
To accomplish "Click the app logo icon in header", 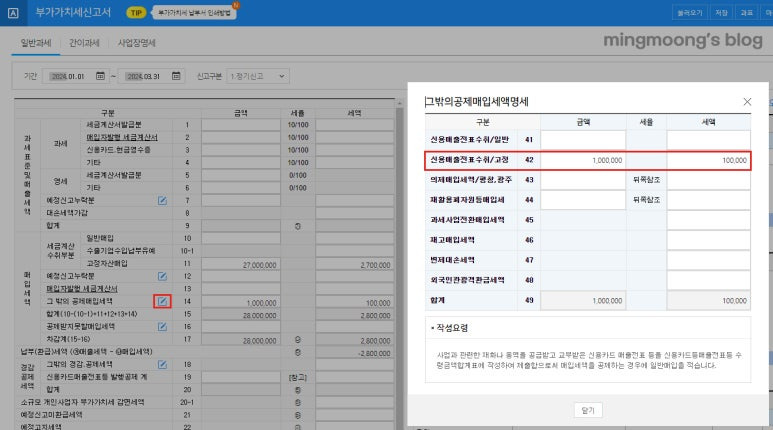I will [x=13, y=13].
